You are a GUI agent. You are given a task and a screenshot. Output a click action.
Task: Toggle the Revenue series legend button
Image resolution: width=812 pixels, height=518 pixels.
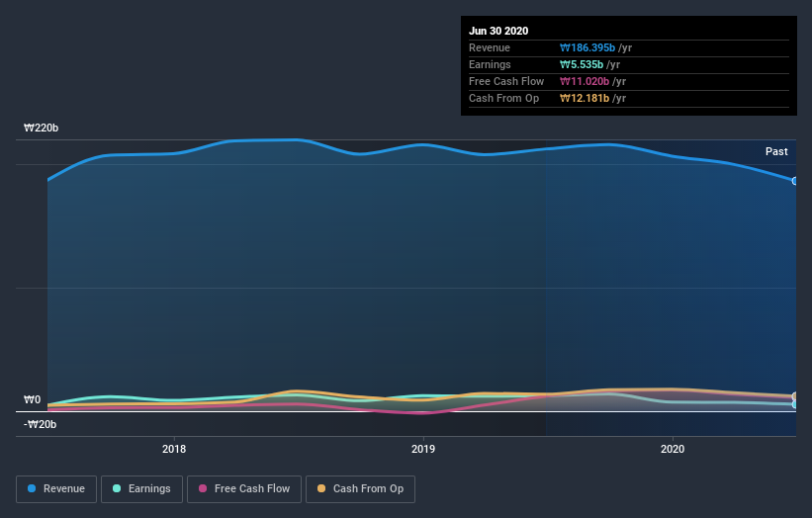click(x=56, y=489)
